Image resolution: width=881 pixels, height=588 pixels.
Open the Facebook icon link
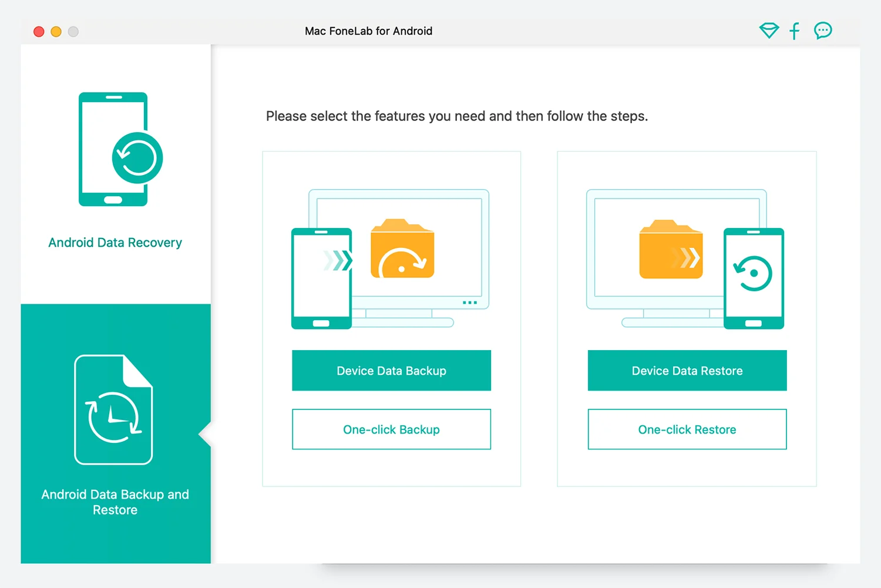pyautogui.click(x=795, y=31)
